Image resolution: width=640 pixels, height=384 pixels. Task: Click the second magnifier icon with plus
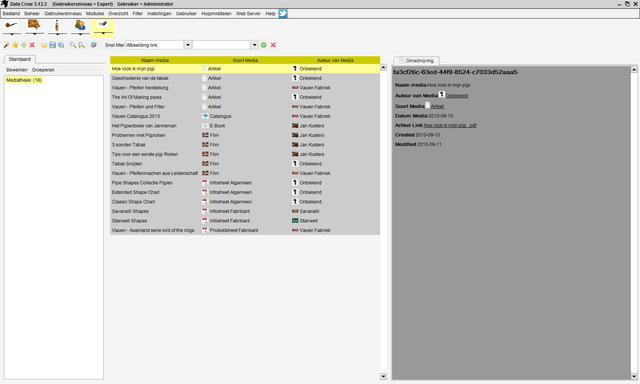[81, 45]
